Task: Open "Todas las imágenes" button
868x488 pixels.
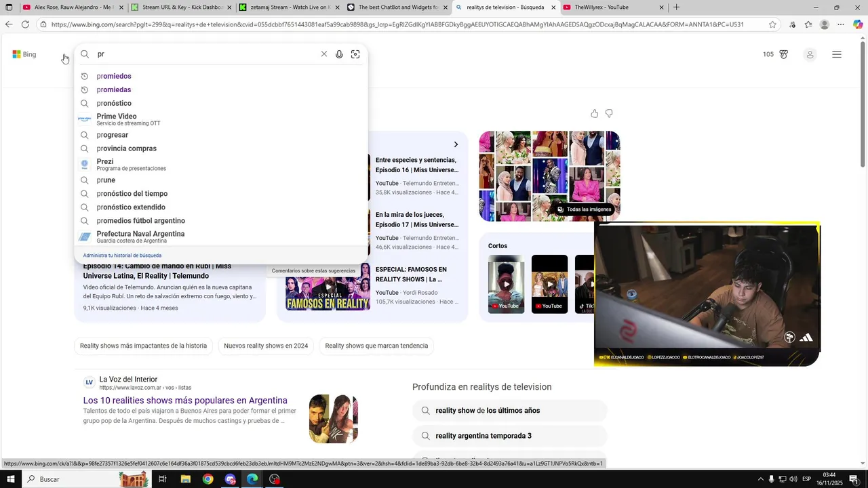Action: coord(584,209)
